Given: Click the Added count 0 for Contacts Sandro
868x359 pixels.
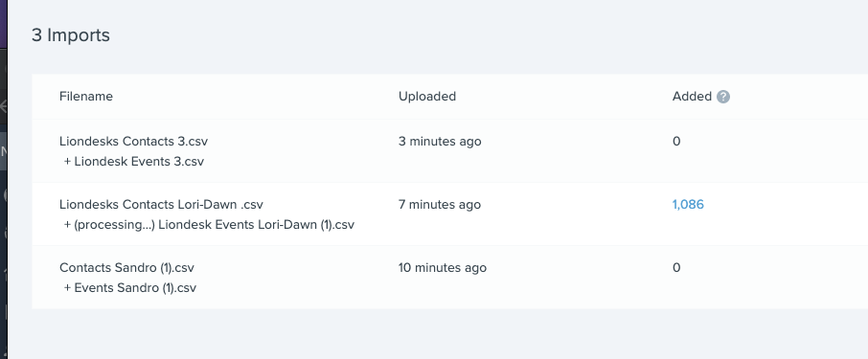Looking at the screenshot, I should [676, 268].
